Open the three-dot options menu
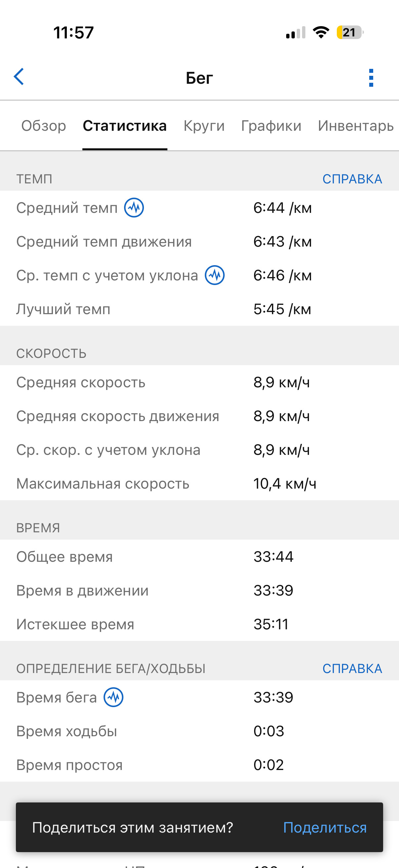399x868 pixels. [371, 78]
